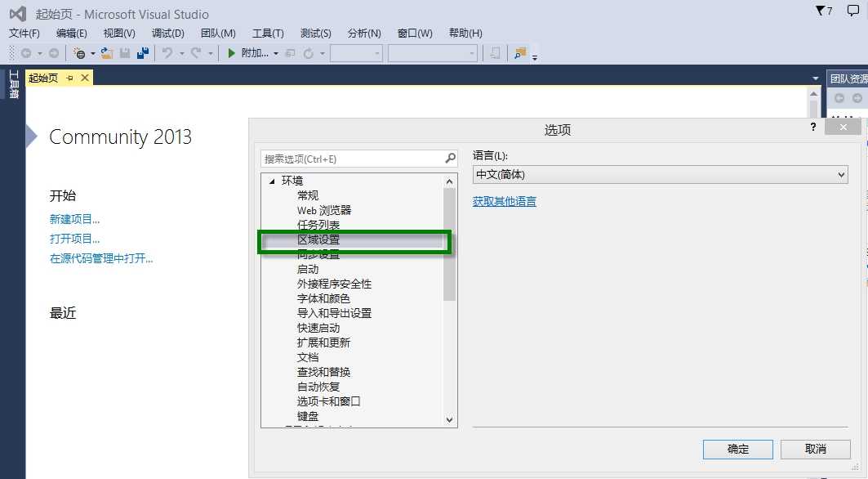Open the undo history dropdown arrow
Screen dimensions: 868x479
point(181,54)
